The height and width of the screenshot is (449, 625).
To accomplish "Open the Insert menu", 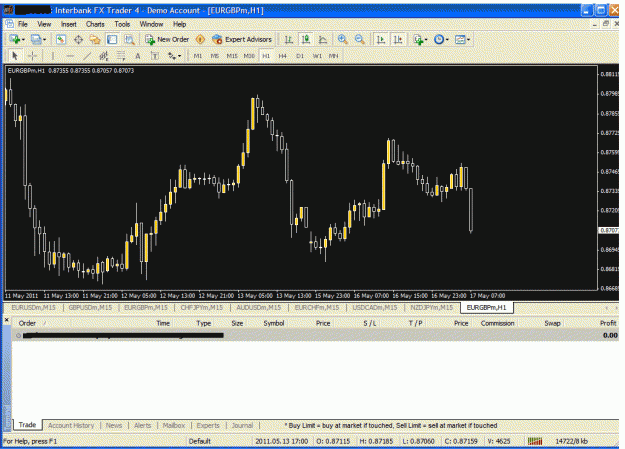I will point(69,24).
